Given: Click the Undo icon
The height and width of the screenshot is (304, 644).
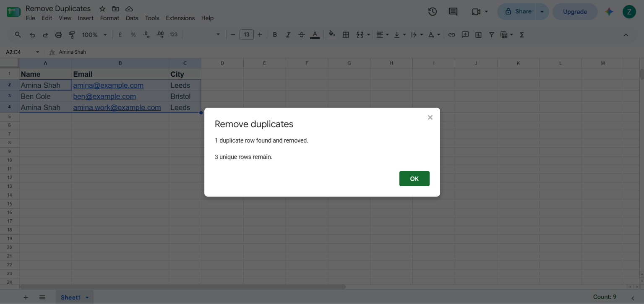Looking at the screenshot, I should 32,35.
